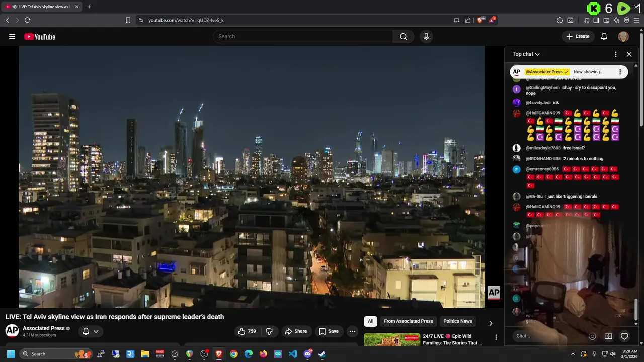Open Windows Start menu

pos(11,354)
